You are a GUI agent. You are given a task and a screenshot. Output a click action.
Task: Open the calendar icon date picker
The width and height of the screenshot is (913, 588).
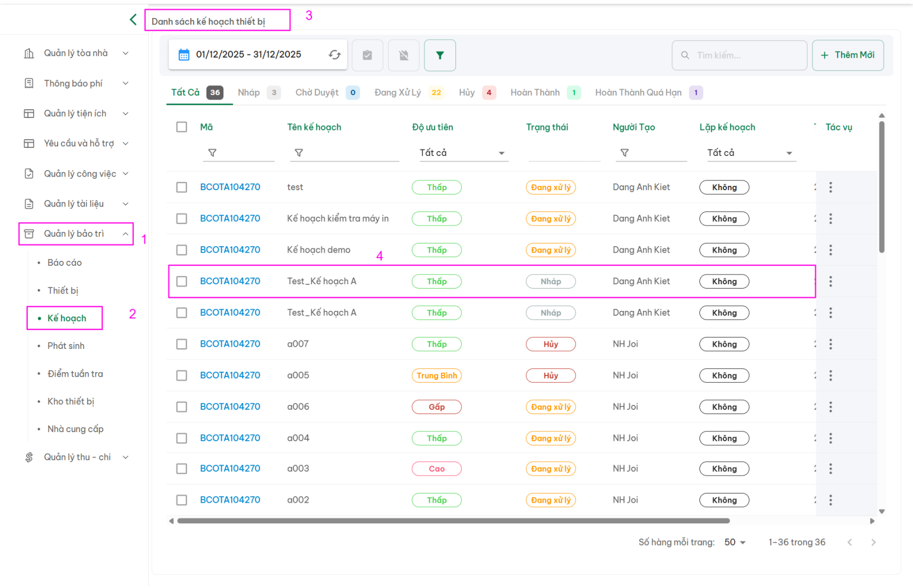click(184, 55)
